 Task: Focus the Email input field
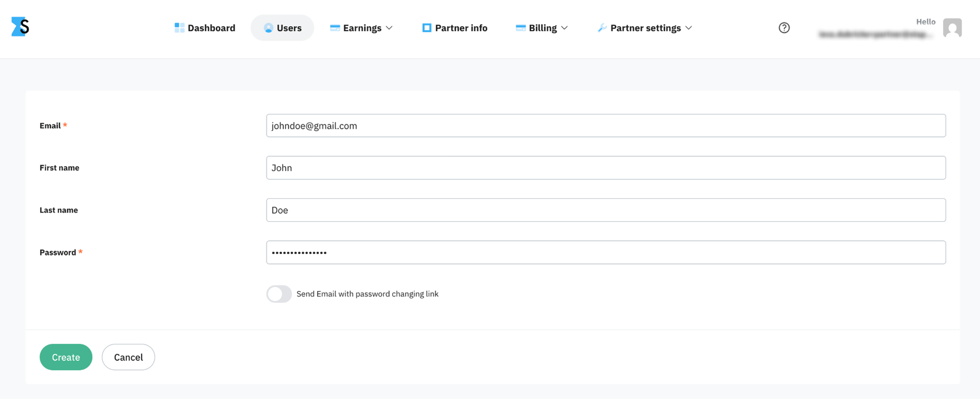(x=606, y=125)
